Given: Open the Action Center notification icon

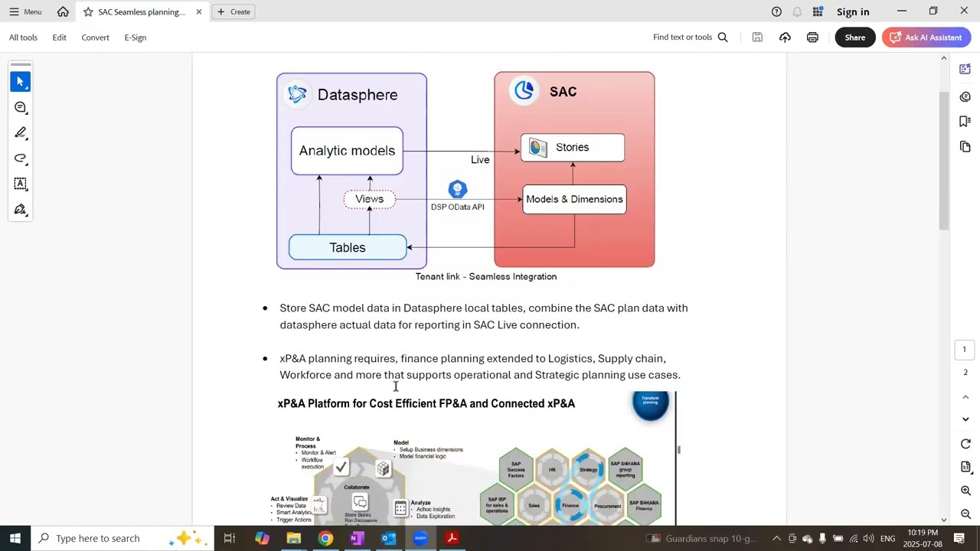Looking at the screenshot, I should tap(959, 538).
